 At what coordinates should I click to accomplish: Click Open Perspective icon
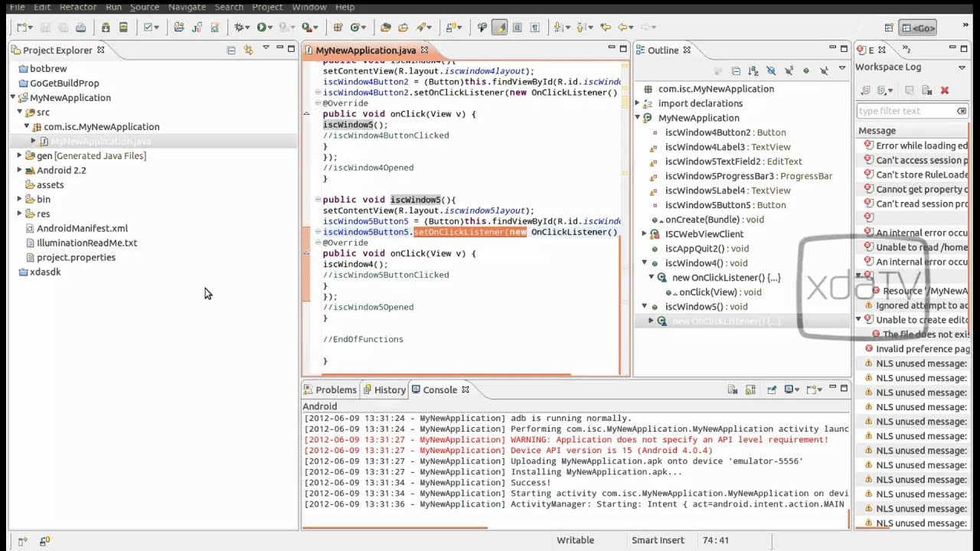tap(889, 28)
